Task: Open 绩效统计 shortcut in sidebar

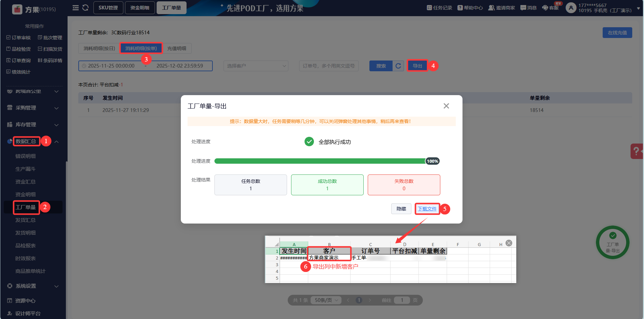Action: click(18, 72)
